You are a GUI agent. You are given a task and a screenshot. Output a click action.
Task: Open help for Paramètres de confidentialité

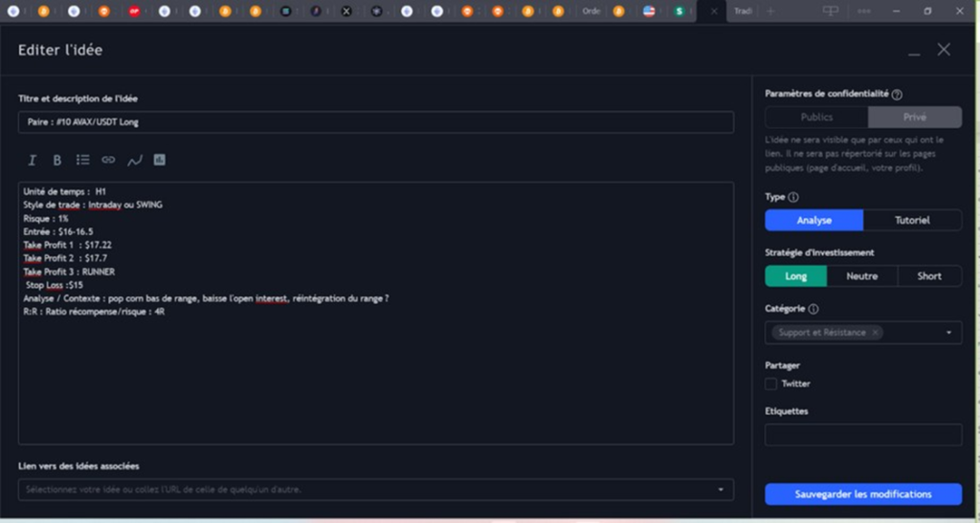pyautogui.click(x=897, y=95)
